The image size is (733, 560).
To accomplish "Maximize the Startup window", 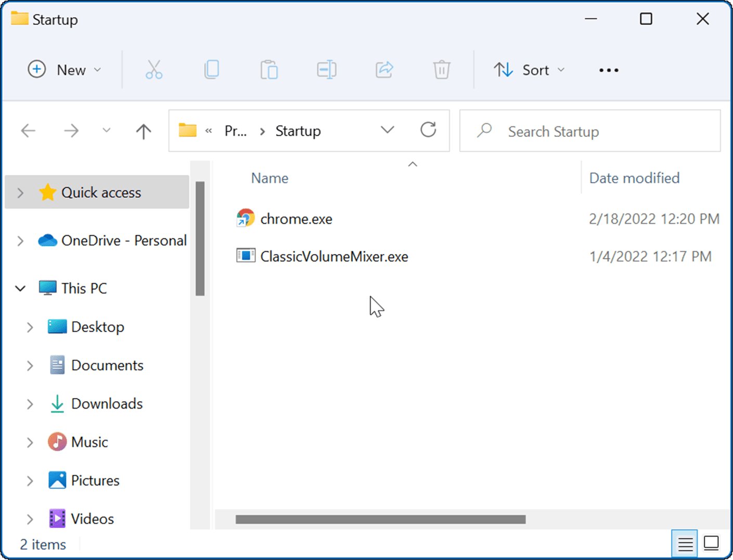I will click(646, 19).
